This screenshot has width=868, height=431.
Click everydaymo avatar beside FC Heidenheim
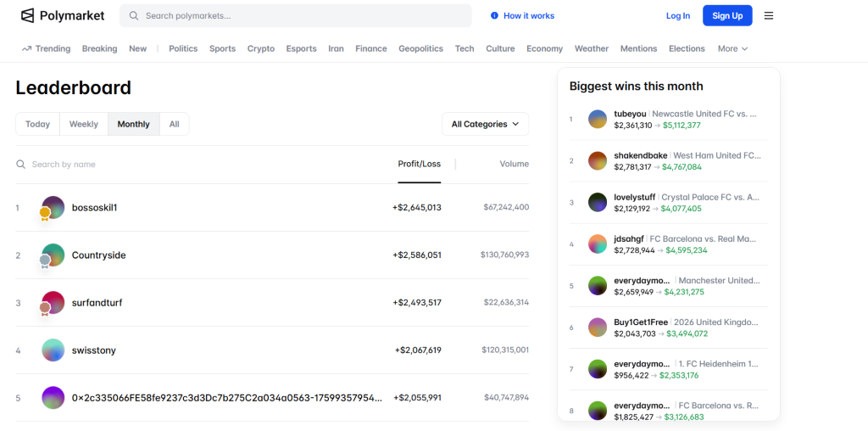[x=598, y=369]
